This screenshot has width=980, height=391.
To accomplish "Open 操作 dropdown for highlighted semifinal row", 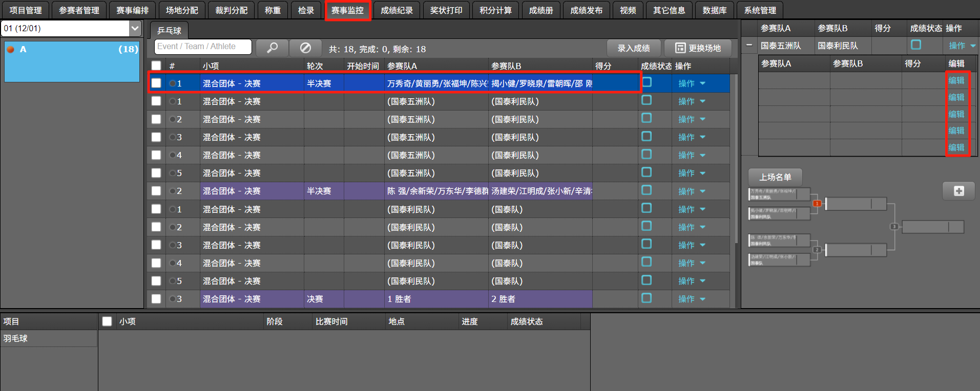I will click(692, 83).
